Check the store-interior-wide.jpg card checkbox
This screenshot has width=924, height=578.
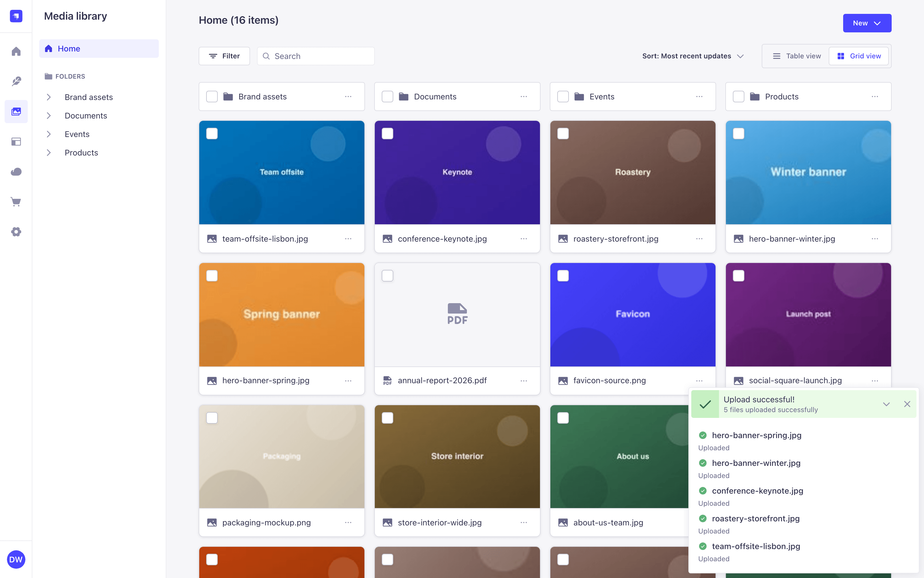pos(388,418)
